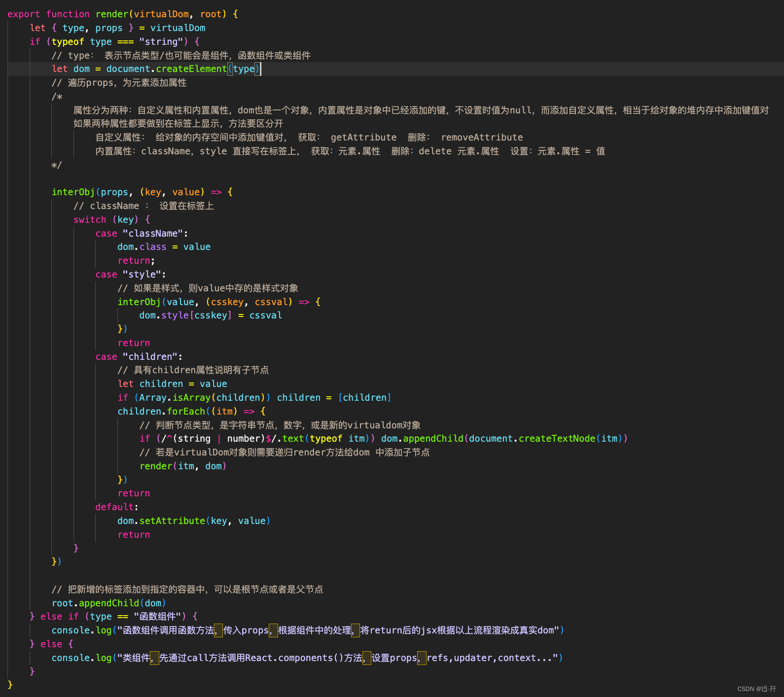Image resolution: width=784 pixels, height=697 pixels.
Task: Click the line 'interObj(props, (key, value) => {'
Action: [x=142, y=192]
